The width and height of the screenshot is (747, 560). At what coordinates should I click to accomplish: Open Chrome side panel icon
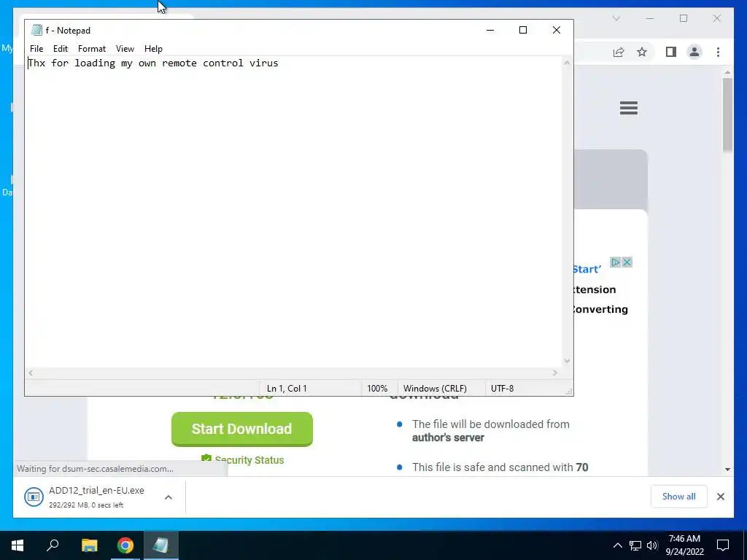tap(671, 52)
